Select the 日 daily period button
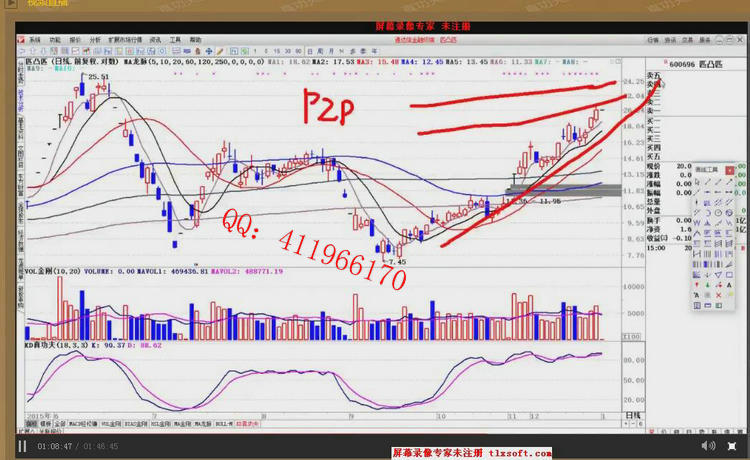 (x=309, y=51)
